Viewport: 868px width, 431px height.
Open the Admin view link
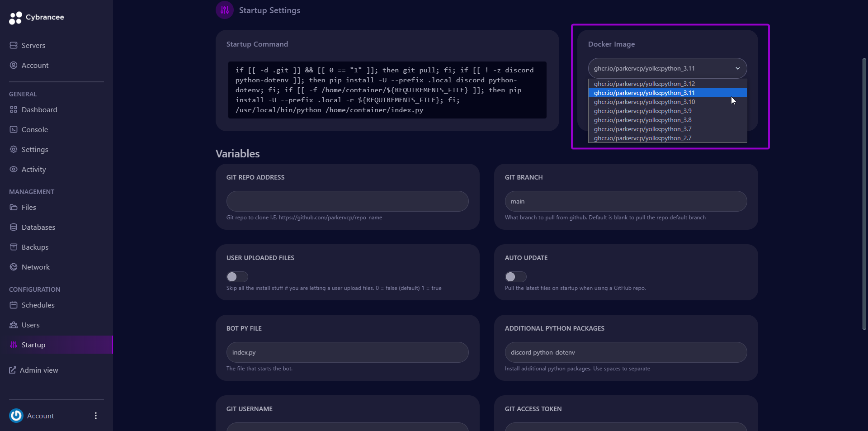tap(38, 370)
